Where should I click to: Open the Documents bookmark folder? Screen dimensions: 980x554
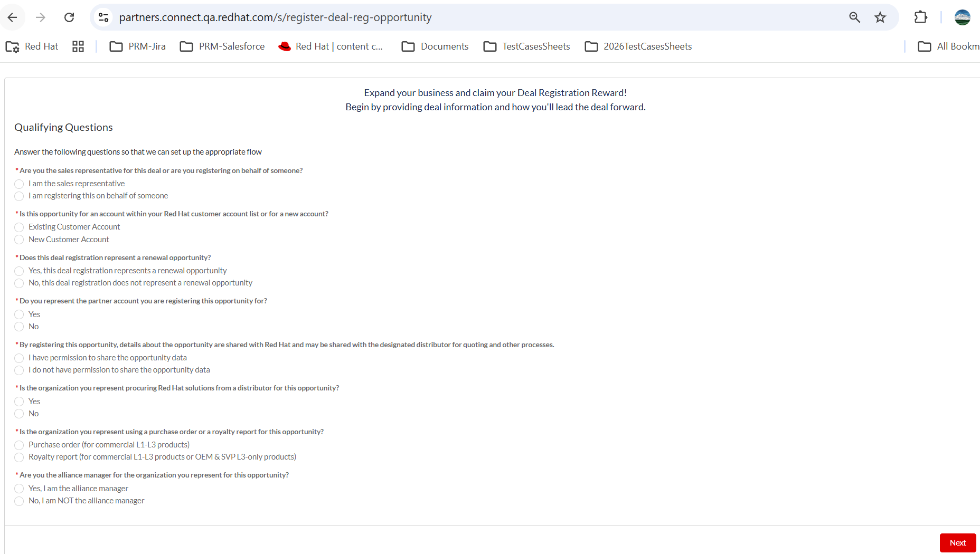435,46
